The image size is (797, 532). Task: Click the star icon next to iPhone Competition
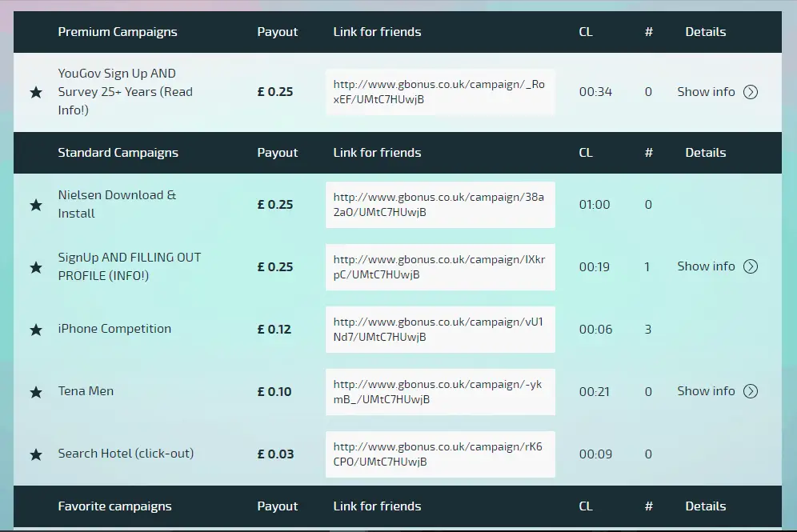pos(35,329)
